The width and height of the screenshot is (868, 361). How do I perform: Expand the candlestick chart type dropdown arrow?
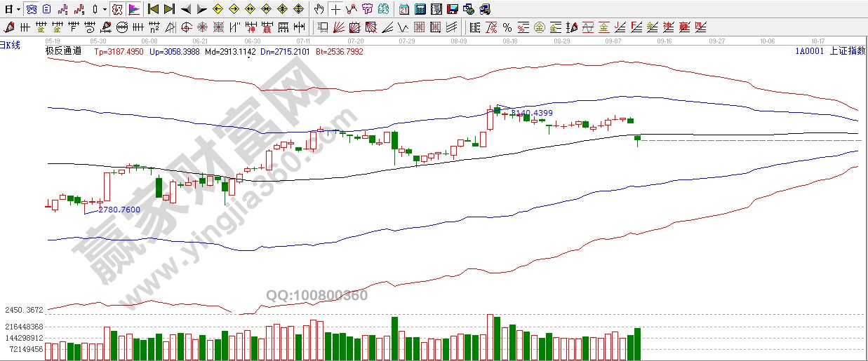[x=104, y=9]
